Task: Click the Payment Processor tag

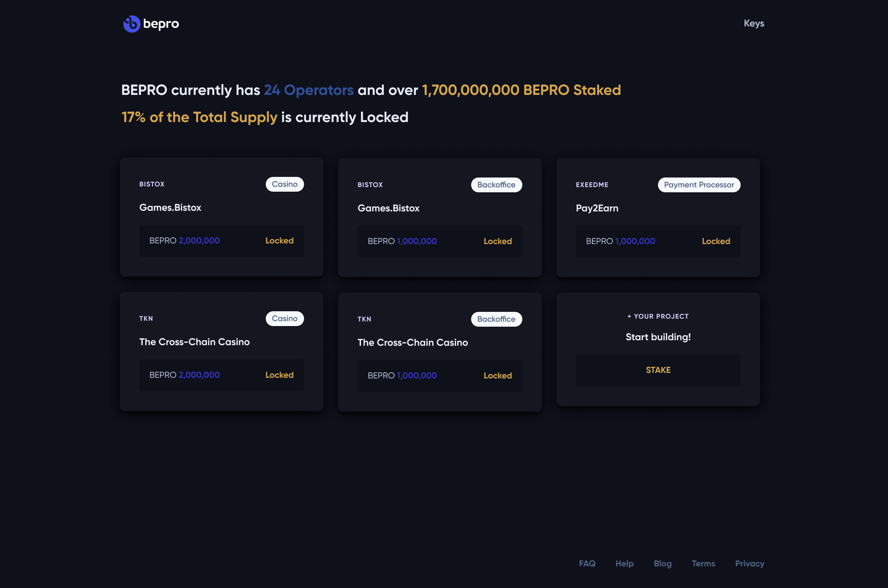Action: coord(699,185)
